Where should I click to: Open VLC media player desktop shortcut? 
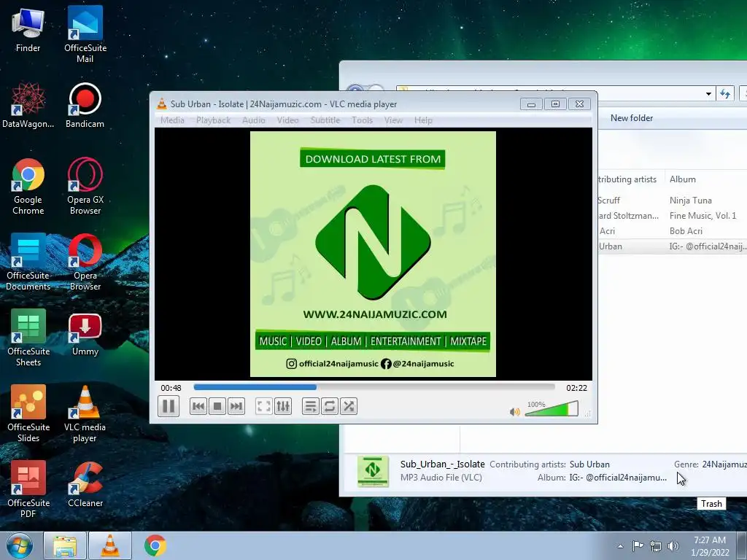pyautogui.click(x=85, y=413)
